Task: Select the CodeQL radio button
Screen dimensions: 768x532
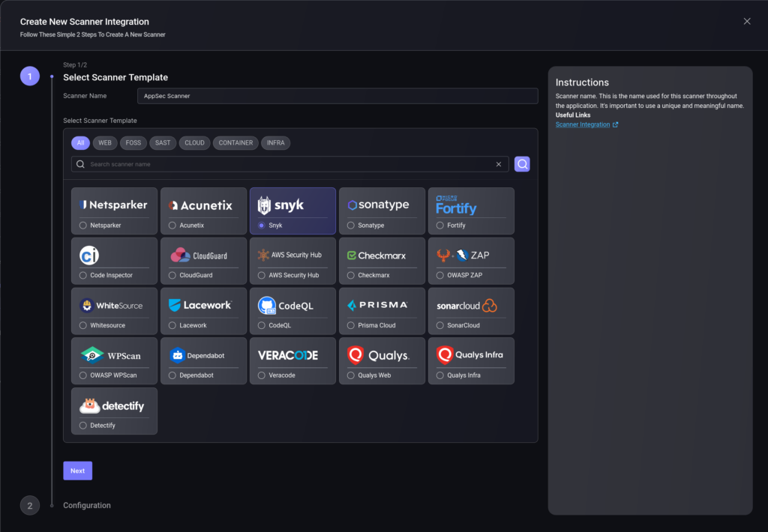Action: tap(262, 325)
